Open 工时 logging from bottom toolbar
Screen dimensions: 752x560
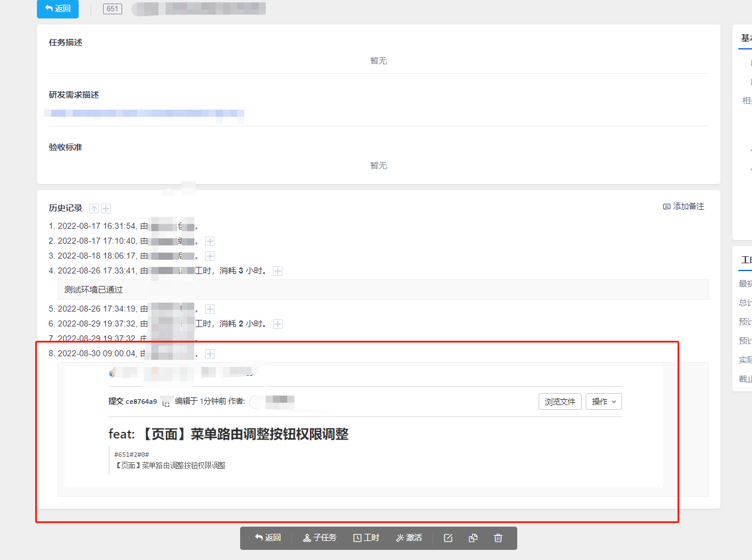(x=366, y=538)
